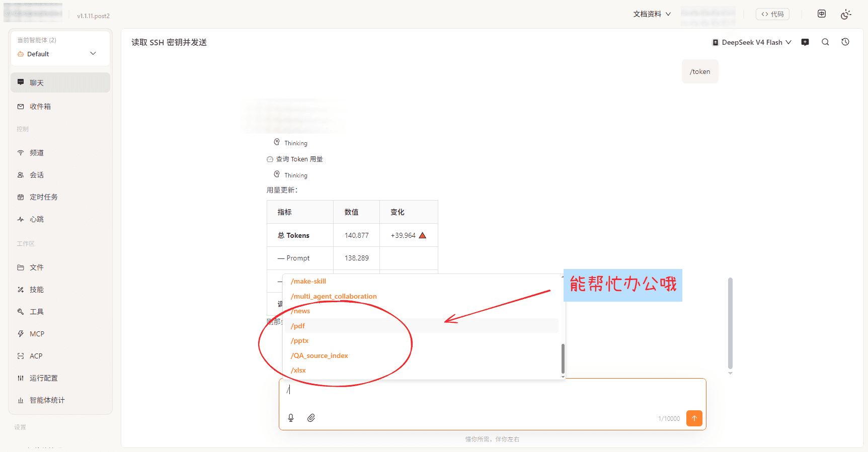
Task: Expand the Default agent dropdown
Action: 60,54
